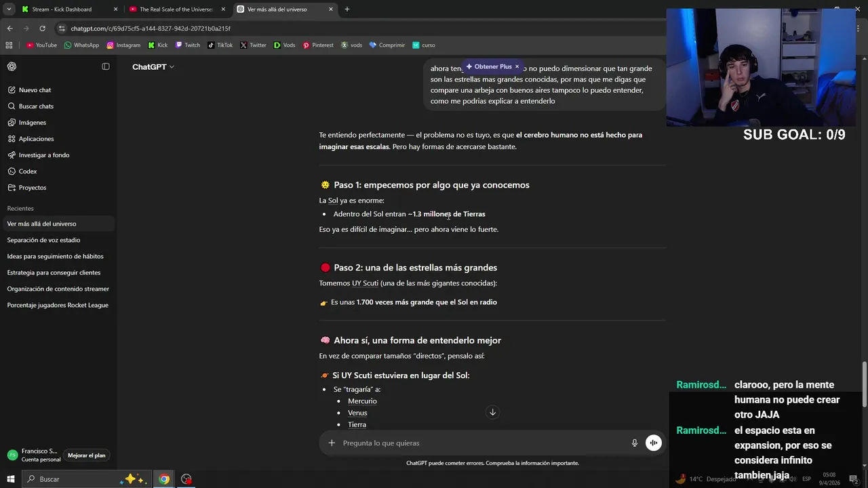Click the Obtener Plus button

489,66
